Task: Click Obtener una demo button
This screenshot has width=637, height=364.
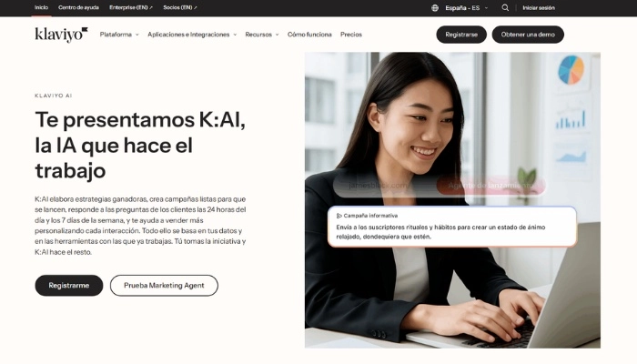Action: [528, 35]
